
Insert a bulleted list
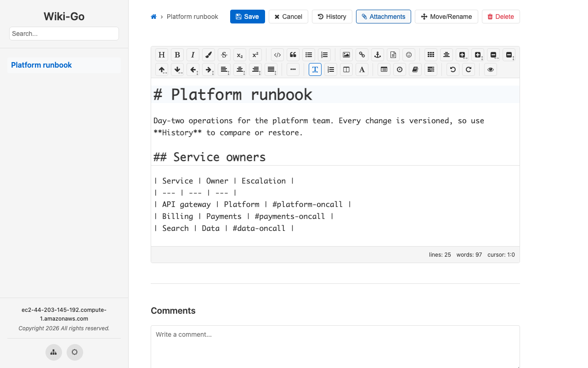click(x=309, y=55)
